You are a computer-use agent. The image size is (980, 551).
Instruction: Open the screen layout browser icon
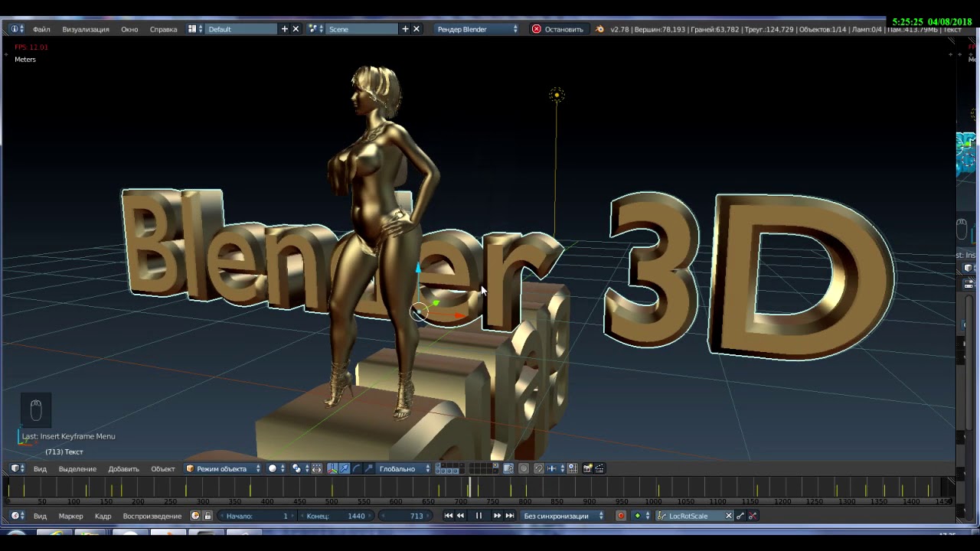(x=195, y=29)
